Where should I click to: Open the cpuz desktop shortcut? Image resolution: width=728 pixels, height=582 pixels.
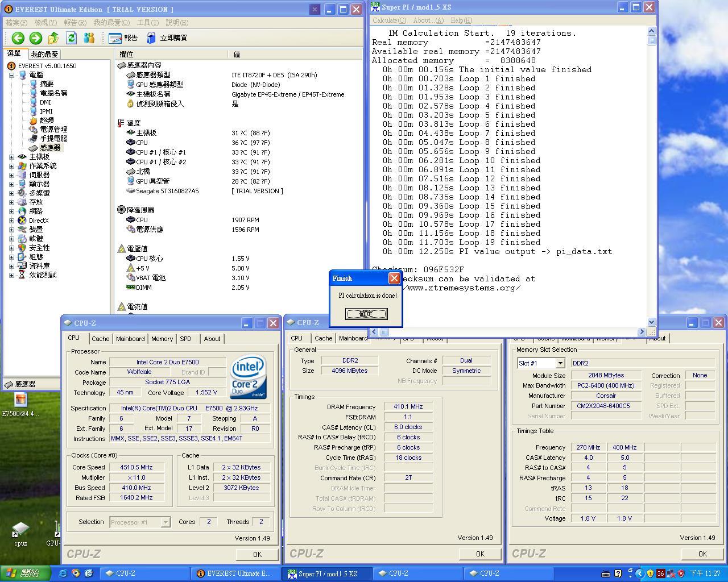pos(20,534)
